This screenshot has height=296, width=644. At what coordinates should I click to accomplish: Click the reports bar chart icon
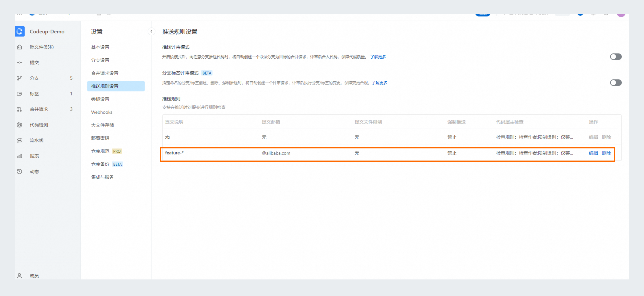(19, 156)
